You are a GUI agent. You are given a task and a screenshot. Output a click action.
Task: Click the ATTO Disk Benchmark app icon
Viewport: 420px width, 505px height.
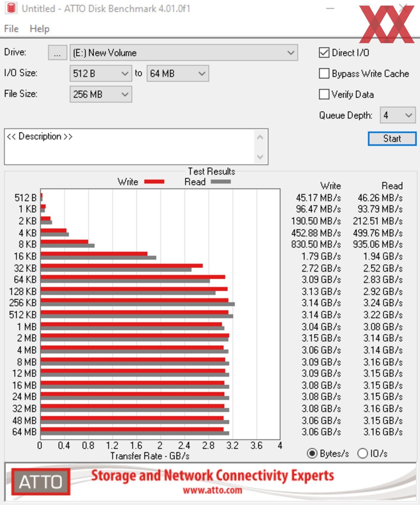tap(11, 8)
